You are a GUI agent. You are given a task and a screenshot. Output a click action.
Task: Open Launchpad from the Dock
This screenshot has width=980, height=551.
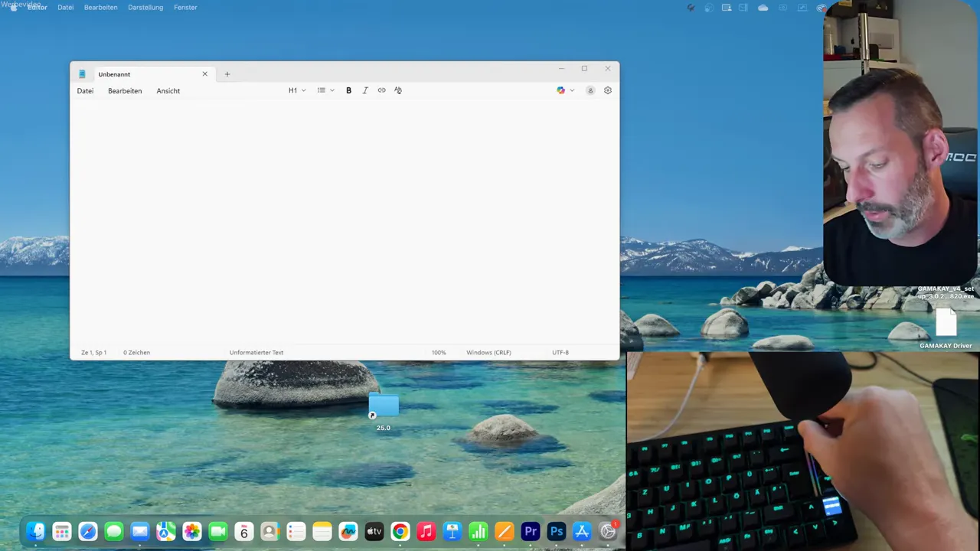[x=62, y=531]
